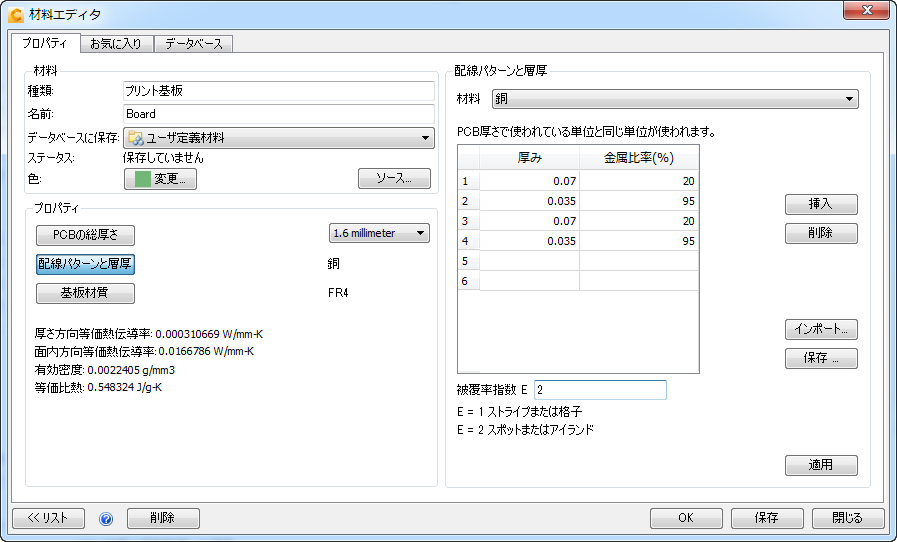The height and width of the screenshot is (542, 897).
Task: Click the 基板材質 button
Action: point(85,293)
